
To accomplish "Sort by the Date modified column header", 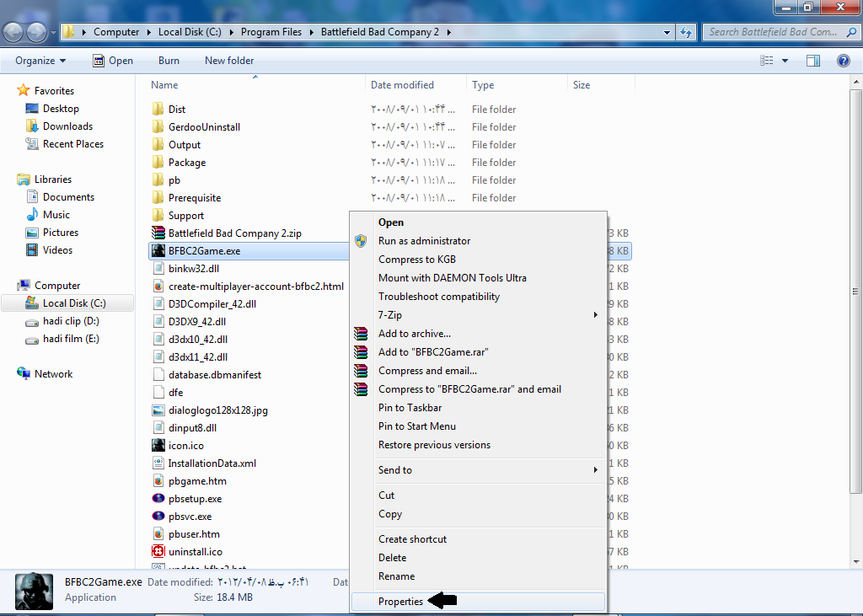I will tap(415, 85).
